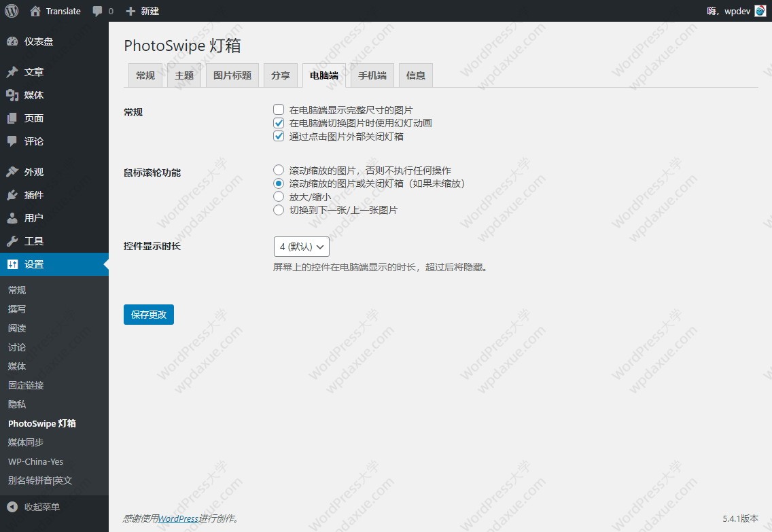Click the 媒体 media icon in sidebar
Image resolution: width=772 pixels, height=532 pixels.
(x=12, y=95)
